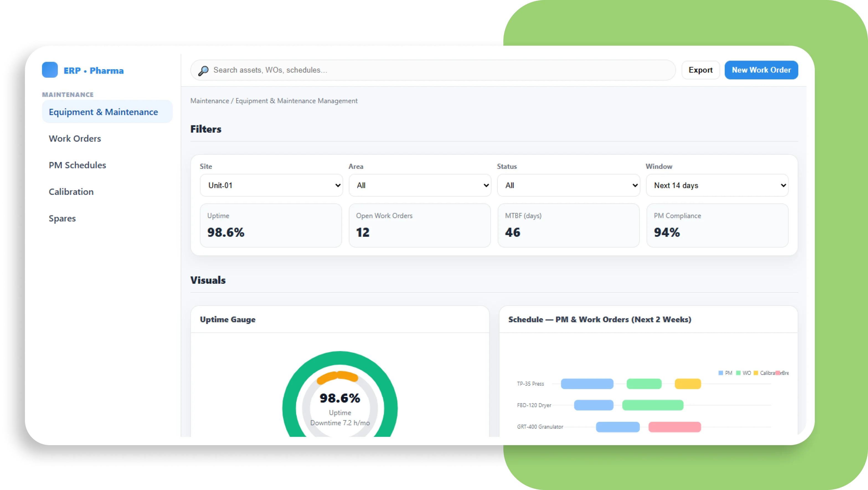This screenshot has height=490, width=868.
Task: Select the PM bar for TP-35 Press
Action: pos(587,384)
